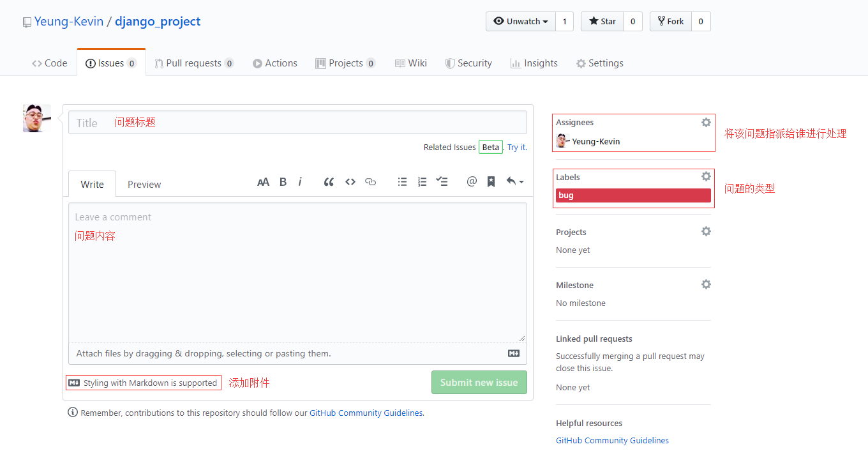Click the Try it link

[517, 147]
